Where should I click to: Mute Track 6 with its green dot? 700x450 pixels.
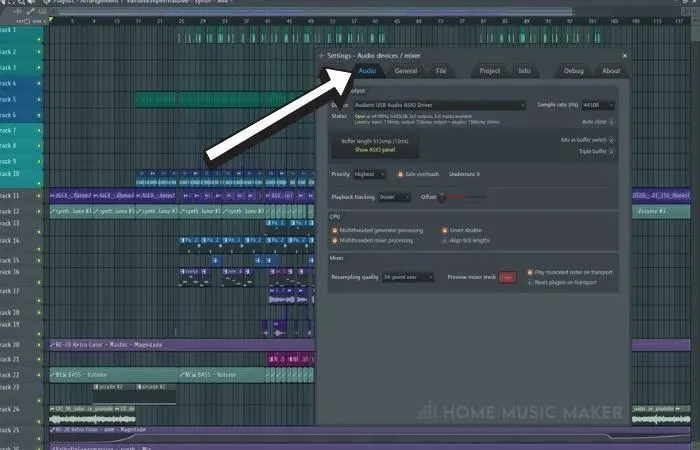pos(39,115)
